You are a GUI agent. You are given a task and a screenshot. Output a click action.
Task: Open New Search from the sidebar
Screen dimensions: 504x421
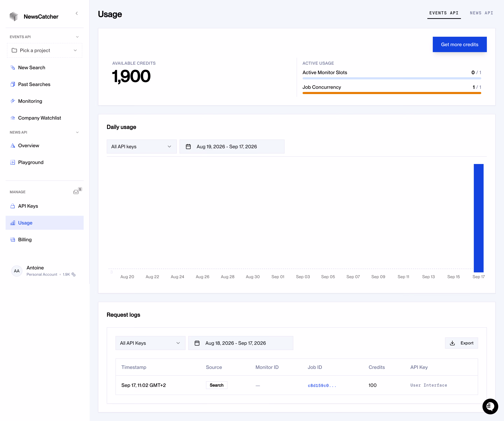[45, 68]
